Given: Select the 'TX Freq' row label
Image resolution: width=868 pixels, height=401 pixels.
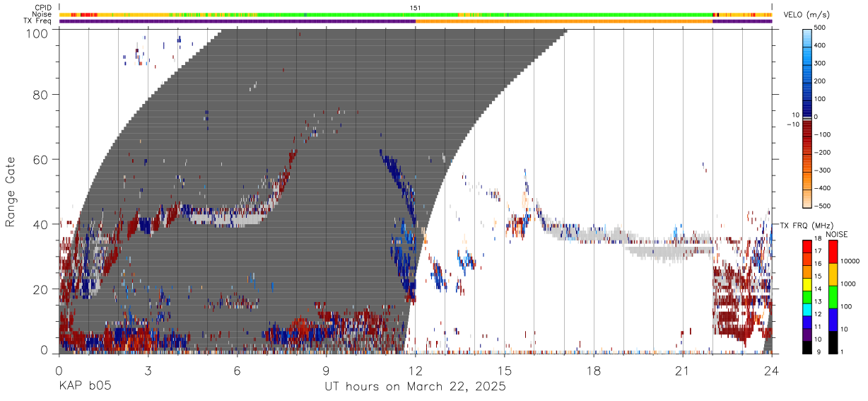Looking at the screenshot, I should [38, 21].
